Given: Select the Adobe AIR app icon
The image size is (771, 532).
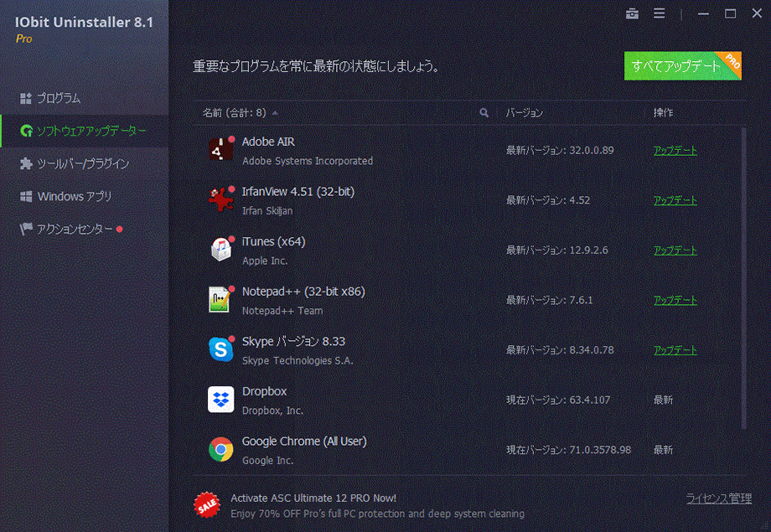Looking at the screenshot, I should tap(220, 149).
